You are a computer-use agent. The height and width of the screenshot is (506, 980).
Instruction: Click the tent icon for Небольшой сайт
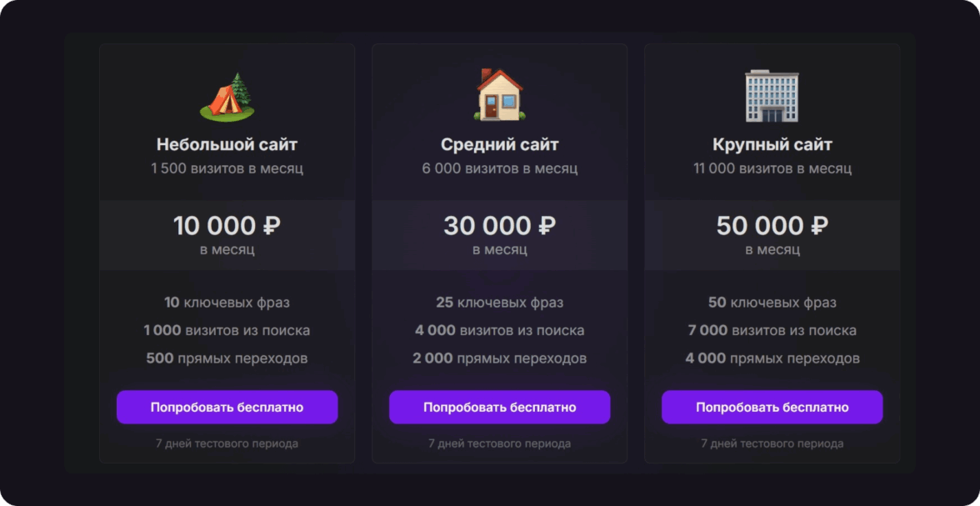(x=227, y=96)
